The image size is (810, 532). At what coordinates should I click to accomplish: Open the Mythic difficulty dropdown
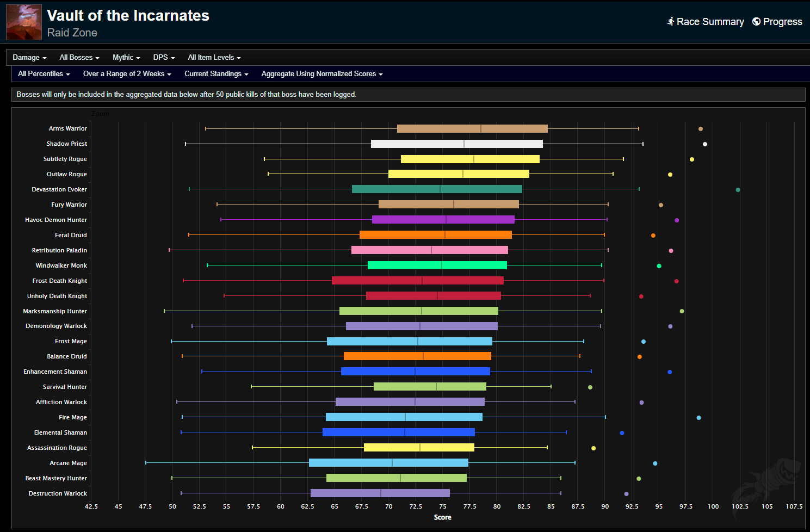(126, 57)
